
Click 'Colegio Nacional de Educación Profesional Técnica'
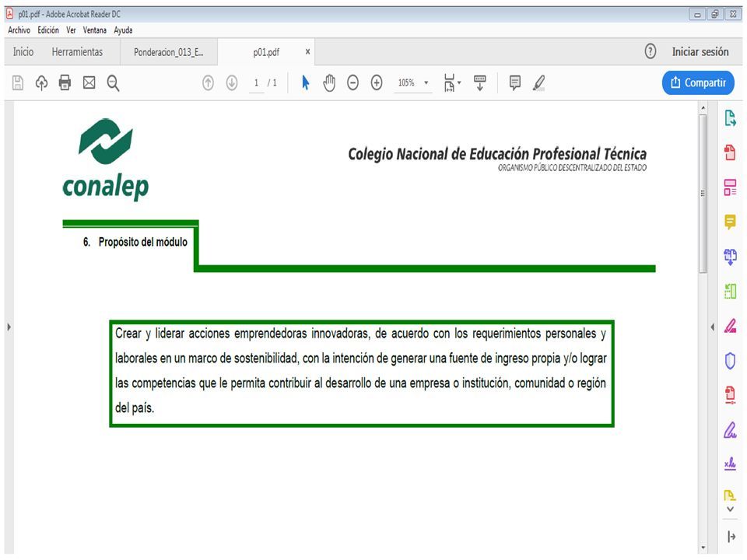[x=497, y=154]
